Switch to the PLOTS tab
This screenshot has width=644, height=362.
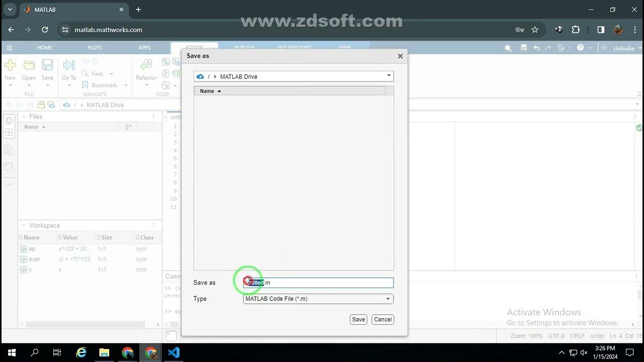(94, 48)
